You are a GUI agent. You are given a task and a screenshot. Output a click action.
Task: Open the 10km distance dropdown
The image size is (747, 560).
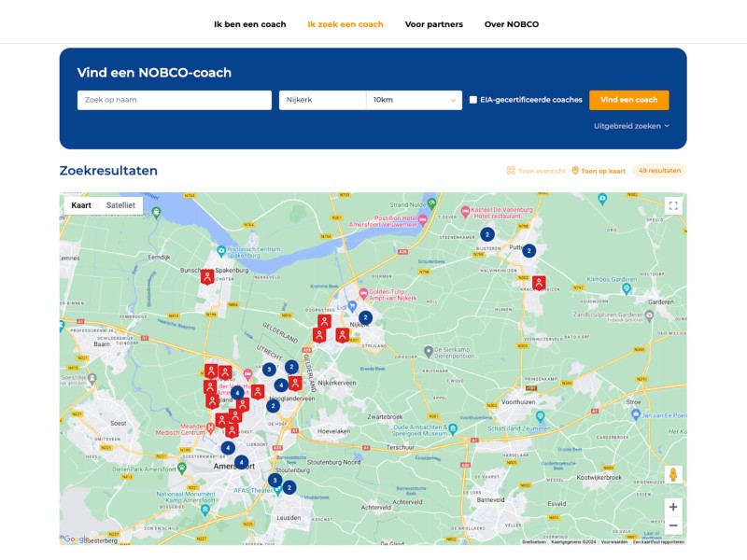414,100
